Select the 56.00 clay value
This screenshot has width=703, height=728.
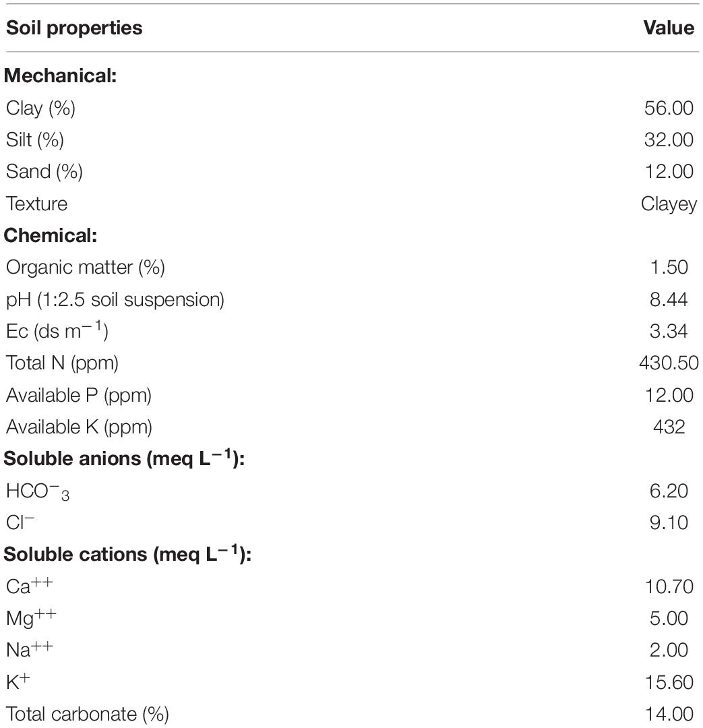[x=669, y=108]
